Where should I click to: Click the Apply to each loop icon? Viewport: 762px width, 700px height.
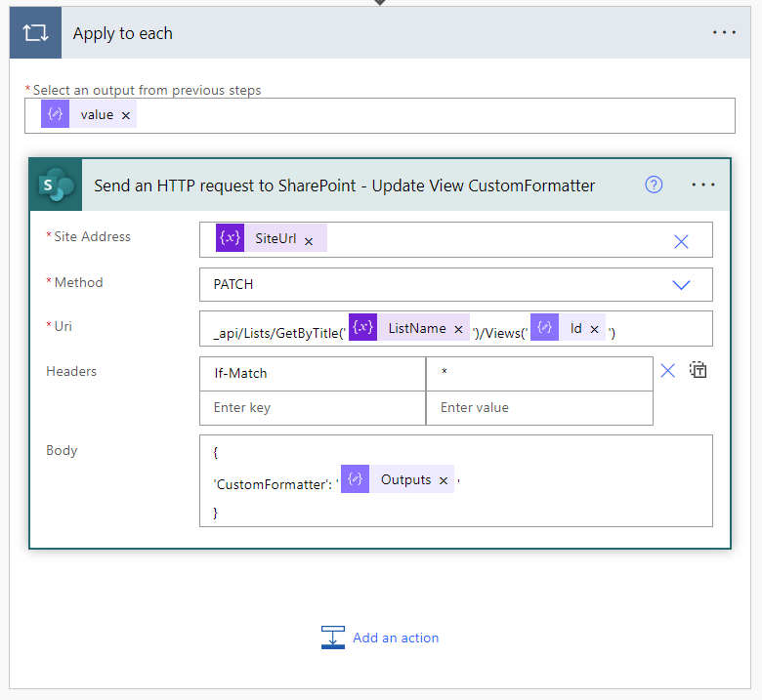point(35,33)
